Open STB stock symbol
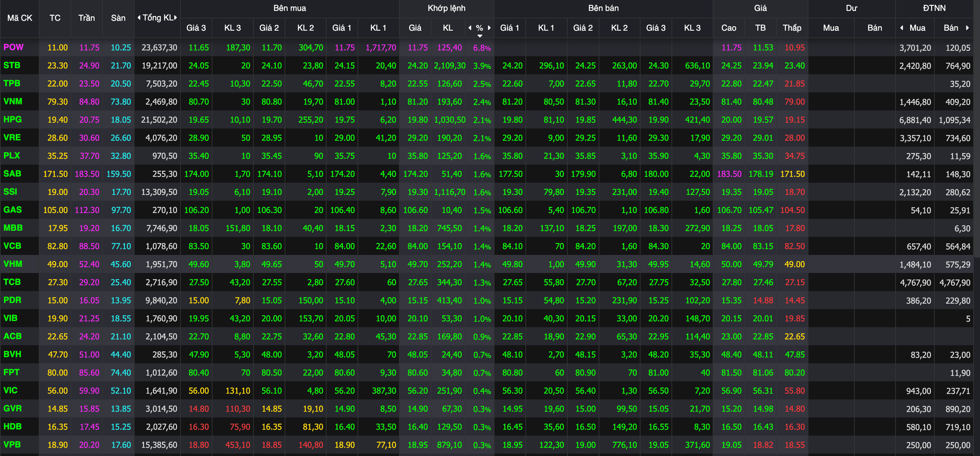Viewport: 980px width, 456px height. pyautogui.click(x=12, y=65)
